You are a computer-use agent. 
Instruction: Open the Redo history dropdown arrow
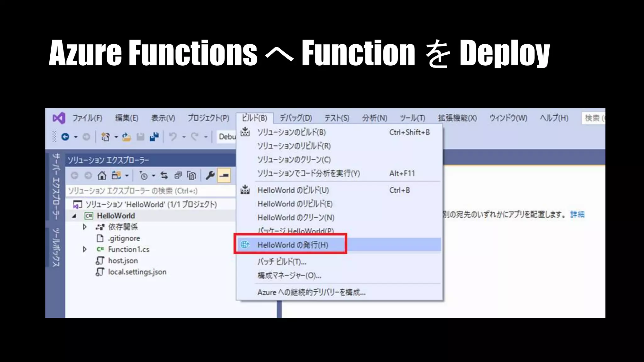(x=206, y=137)
